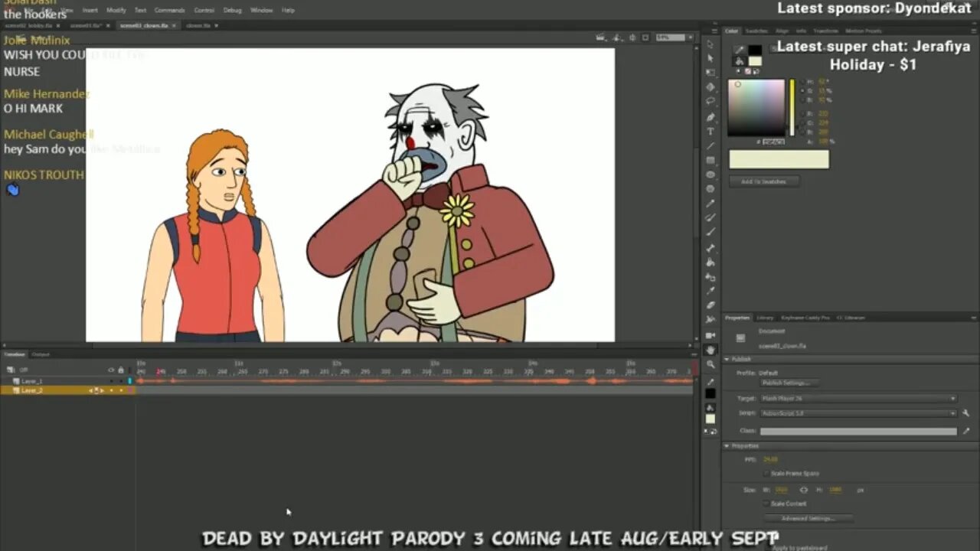The image size is (980, 551).
Task: Select the Hand tool
Action: tap(710, 350)
